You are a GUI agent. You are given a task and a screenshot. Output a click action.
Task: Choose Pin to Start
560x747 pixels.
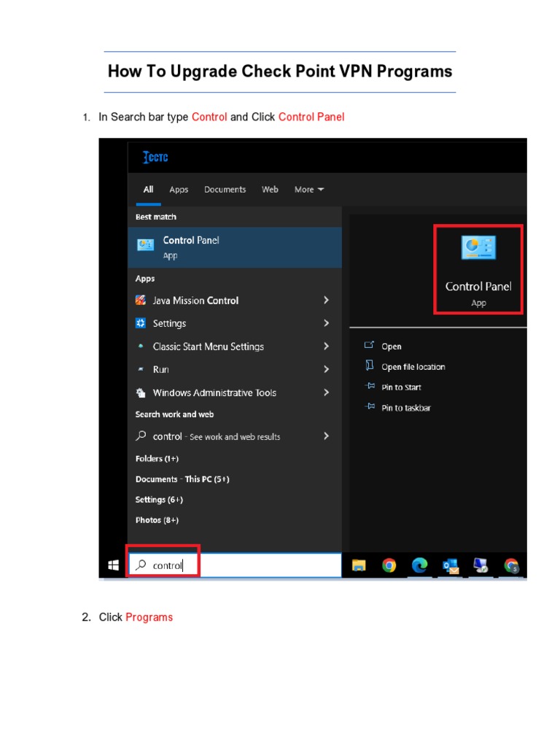coord(402,387)
